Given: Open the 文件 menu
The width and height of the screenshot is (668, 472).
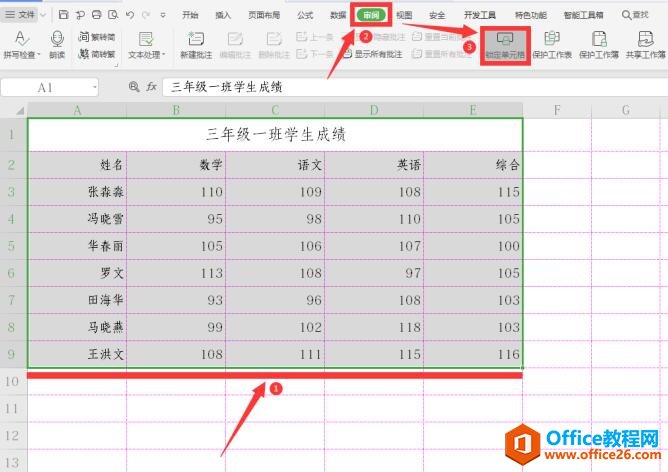Looking at the screenshot, I should tap(20, 15).
